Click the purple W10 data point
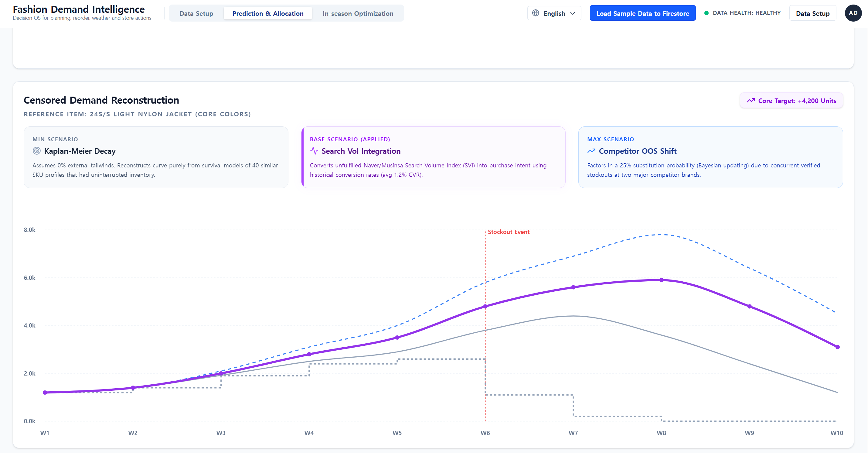 coord(837,347)
